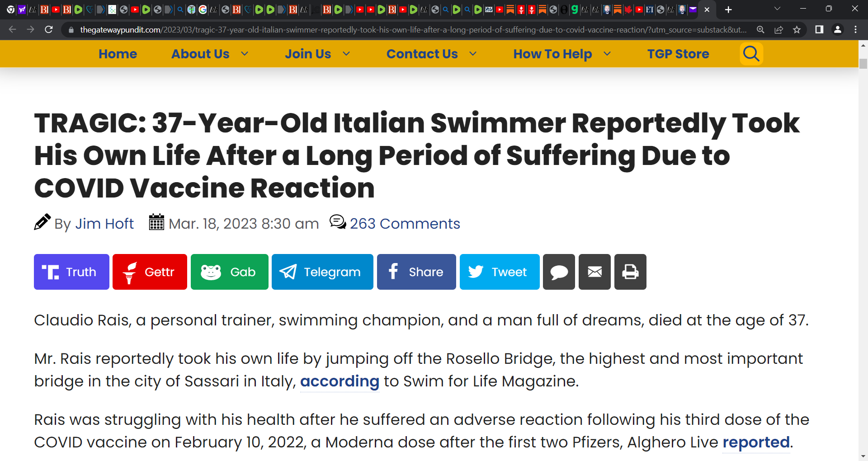Toggle the browser side panel icon
Viewport: 868px width, 461px height.
point(819,30)
